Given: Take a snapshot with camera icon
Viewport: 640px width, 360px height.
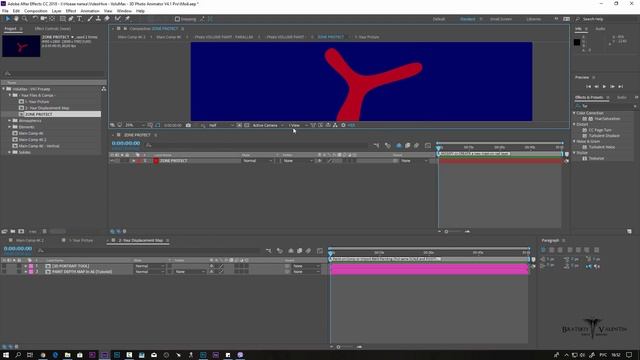Looking at the screenshot, I should [x=188, y=125].
